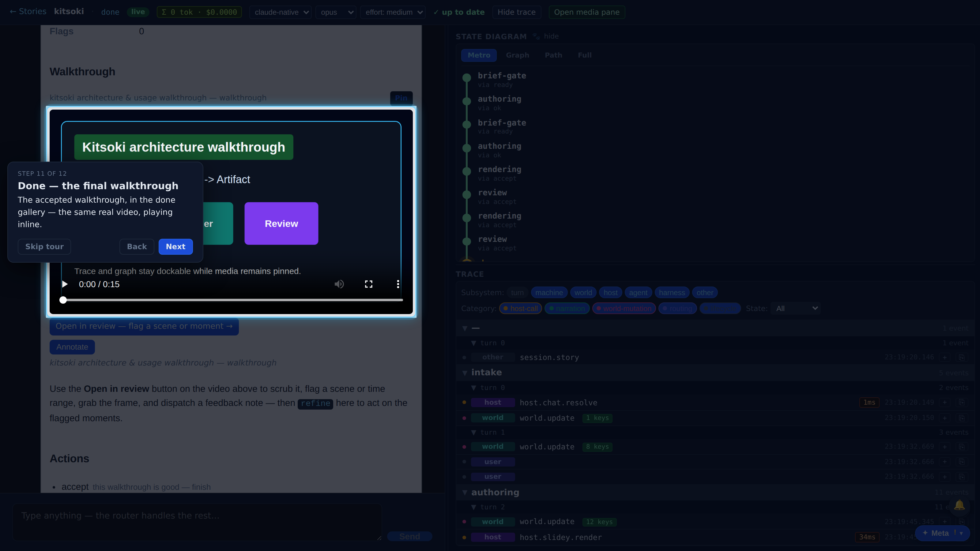Image resolution: width=980 pixels, height=551 pixels.
Task: Click the refine inline code chip
Action: click(315, 403)
